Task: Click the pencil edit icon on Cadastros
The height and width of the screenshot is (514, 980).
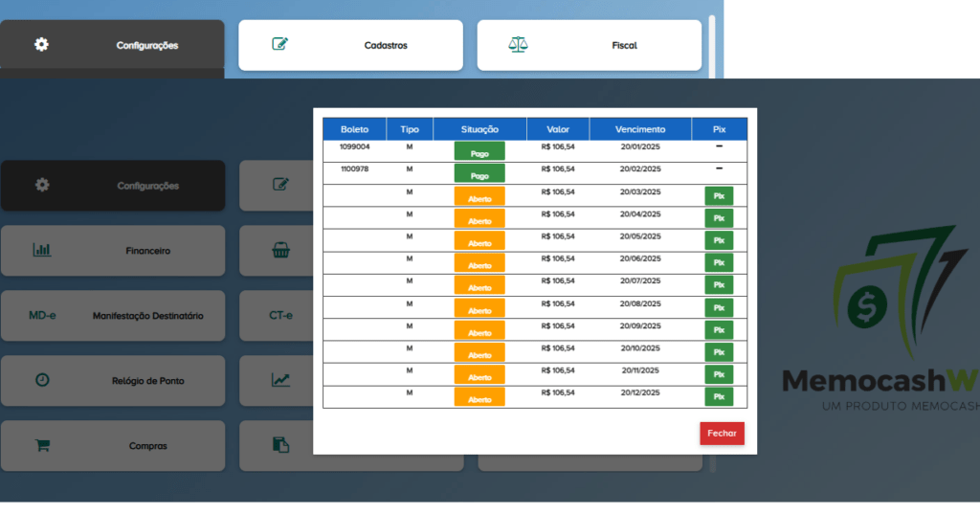Action: [279, 45]
